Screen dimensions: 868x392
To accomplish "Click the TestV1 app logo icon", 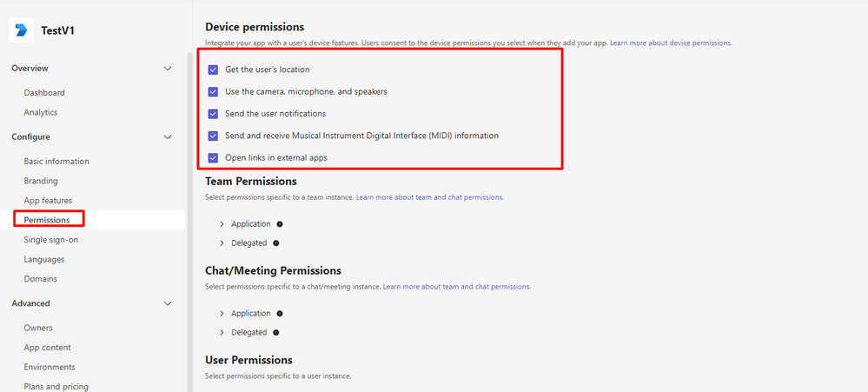I will click(21, 30).
